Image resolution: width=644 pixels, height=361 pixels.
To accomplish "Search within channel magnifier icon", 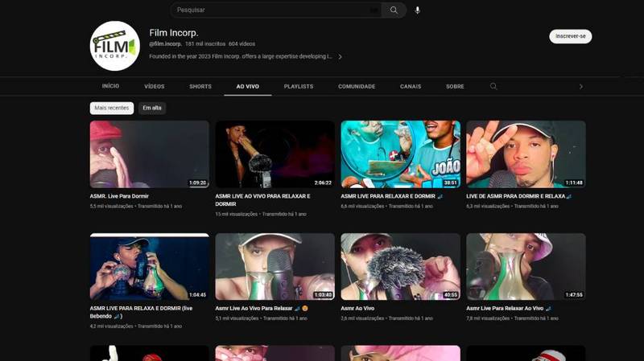I will (493, 86).
